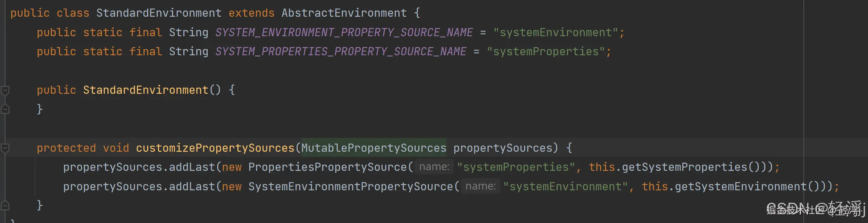Collapse the customizePropertySources method fold marker

5,148
